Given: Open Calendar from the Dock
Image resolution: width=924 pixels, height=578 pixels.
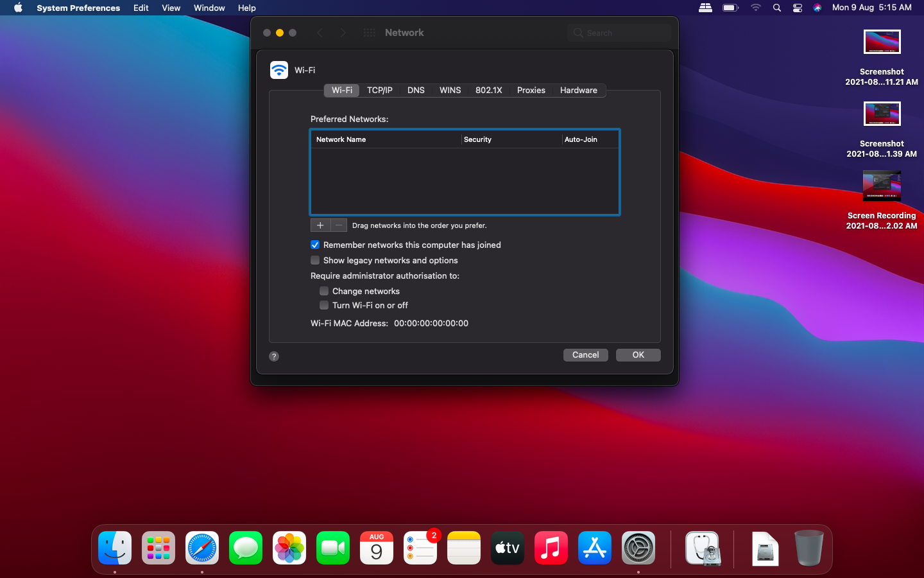Looking at the screenshot, I should [377, 548].
